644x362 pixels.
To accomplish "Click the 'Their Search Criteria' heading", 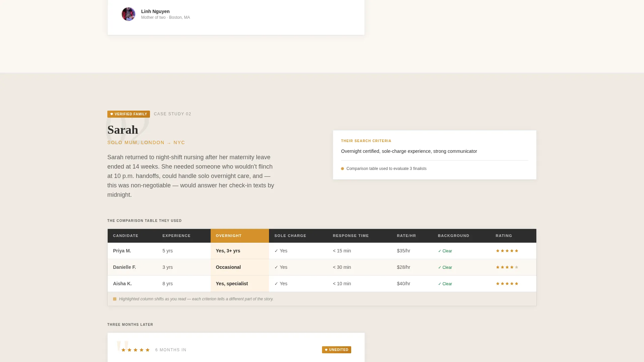I will pyautogui.click(x=366, y=141).
